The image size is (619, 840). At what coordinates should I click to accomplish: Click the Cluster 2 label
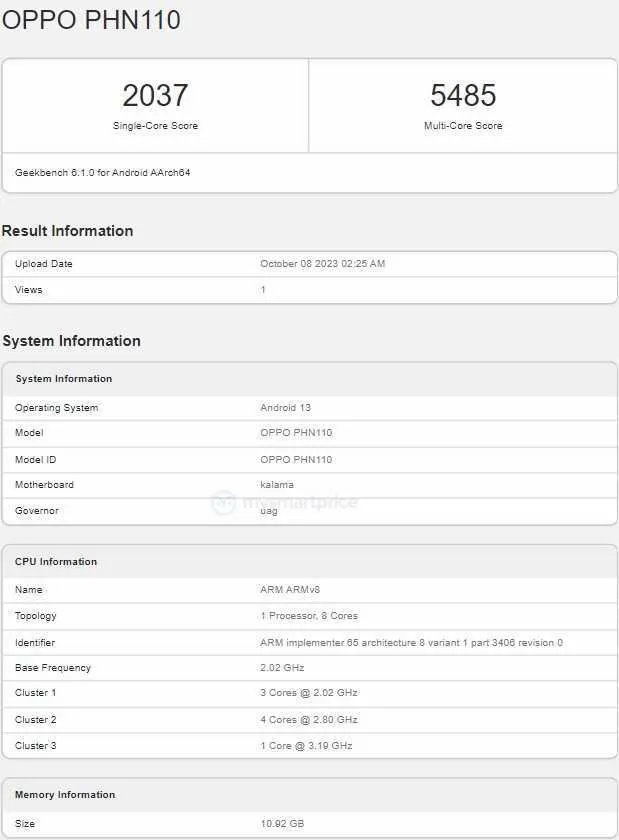click(35, 719)
